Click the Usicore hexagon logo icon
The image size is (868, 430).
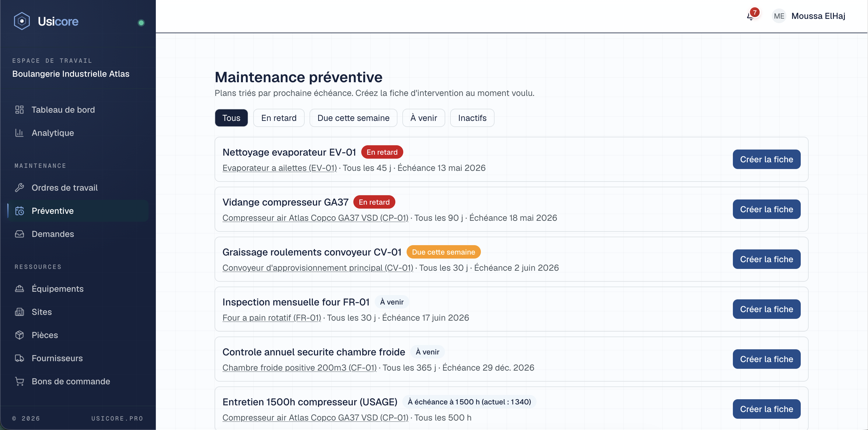click(x=22, y=21)
